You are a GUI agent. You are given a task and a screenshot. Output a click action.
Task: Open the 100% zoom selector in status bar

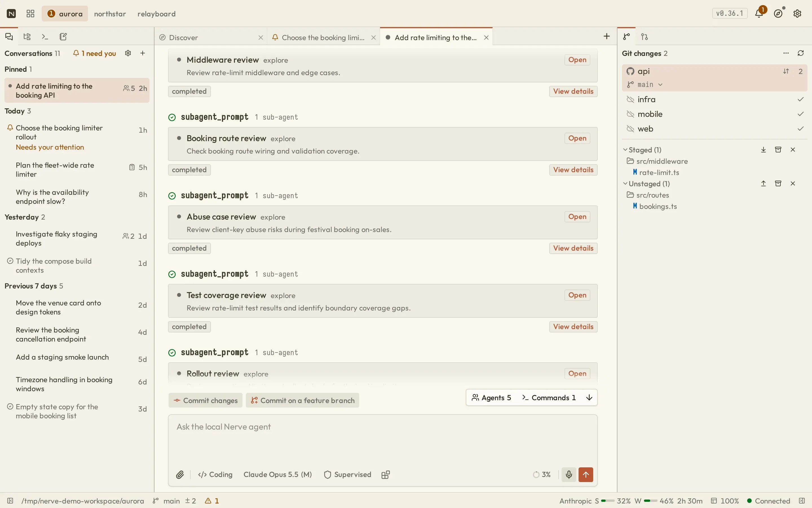[725, 501]
